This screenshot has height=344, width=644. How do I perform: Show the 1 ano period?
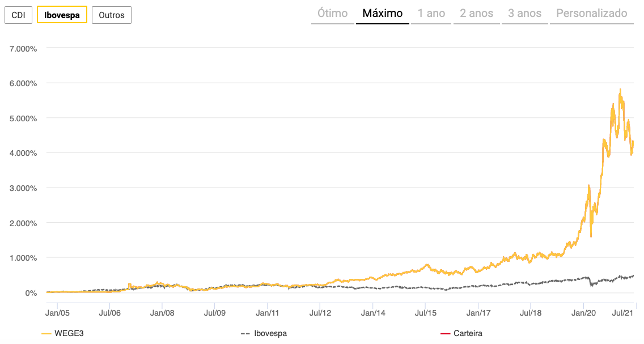[431, 14]
